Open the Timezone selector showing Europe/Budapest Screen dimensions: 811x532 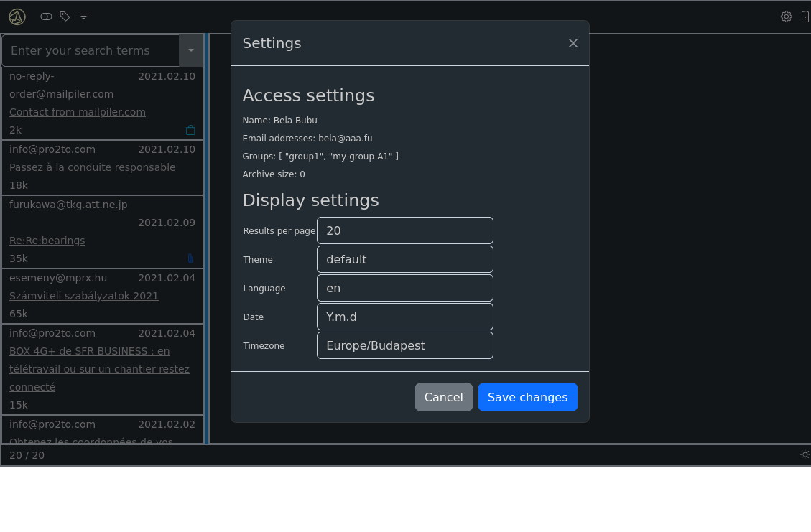(x=404, y=345)
